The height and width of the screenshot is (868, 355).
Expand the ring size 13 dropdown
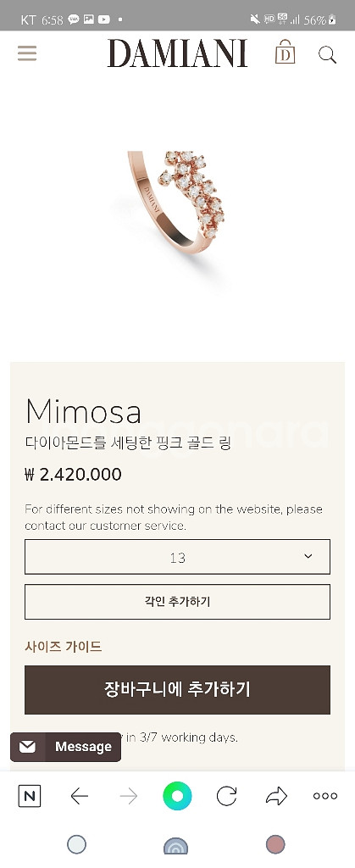click(x=178, y=557)
